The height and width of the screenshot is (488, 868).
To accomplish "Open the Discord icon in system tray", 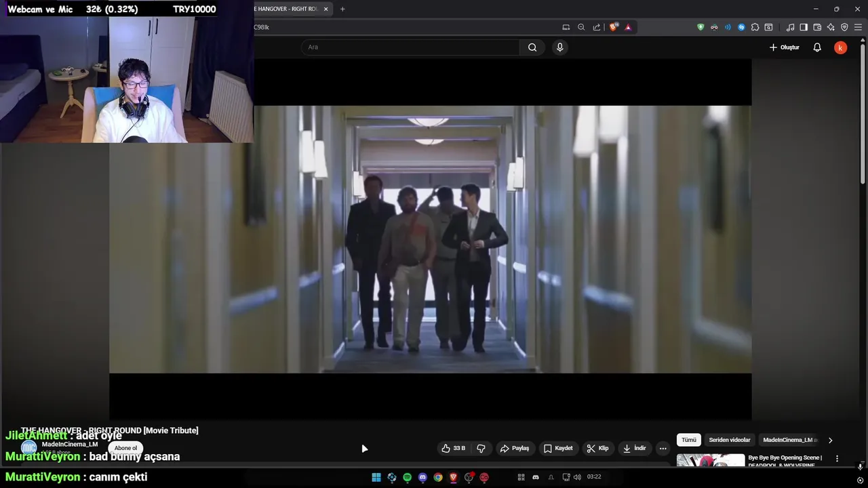I will [536, 477].
